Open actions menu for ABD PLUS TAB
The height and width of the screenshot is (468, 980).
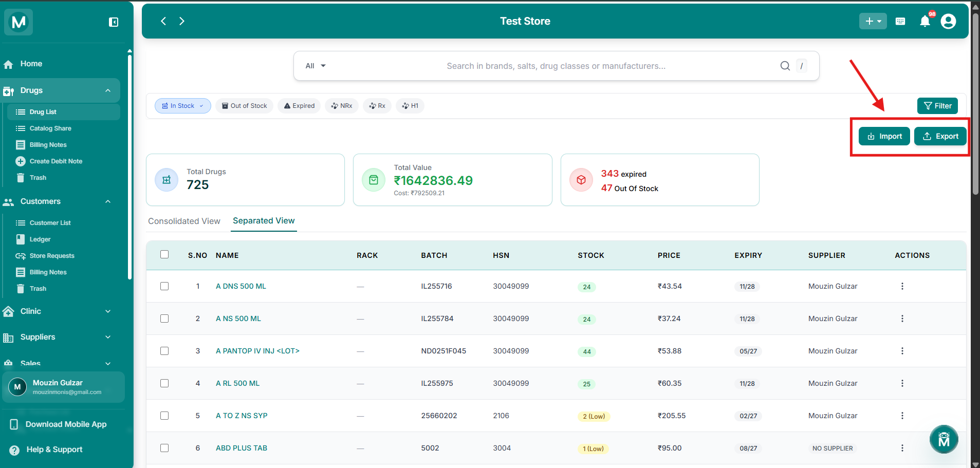pyautogui.click(x=902, y=448)
